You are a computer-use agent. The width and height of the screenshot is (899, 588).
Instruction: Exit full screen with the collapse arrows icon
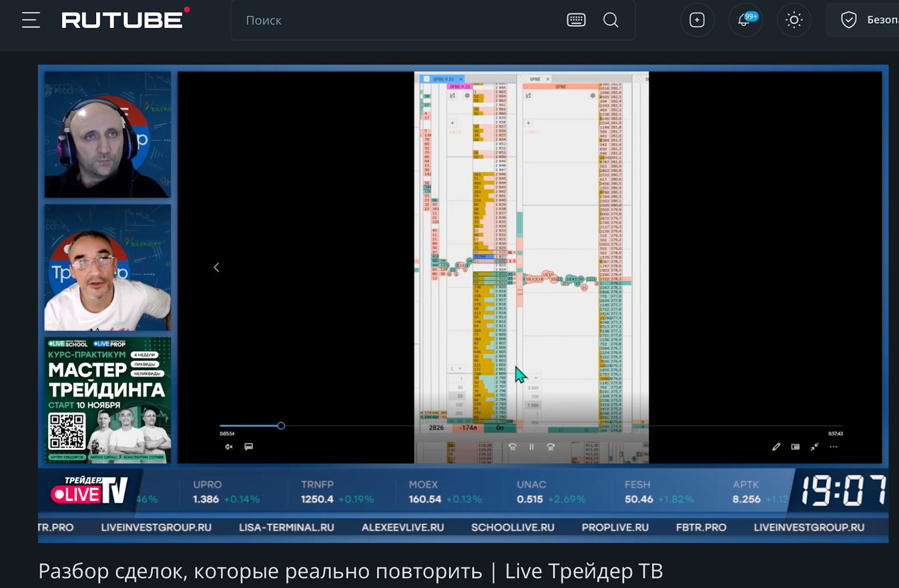coord(814,447)
